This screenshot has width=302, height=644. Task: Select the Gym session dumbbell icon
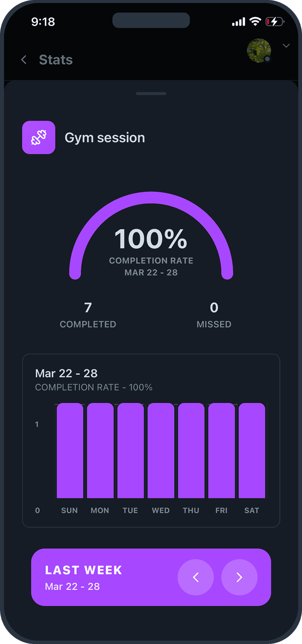38,137
